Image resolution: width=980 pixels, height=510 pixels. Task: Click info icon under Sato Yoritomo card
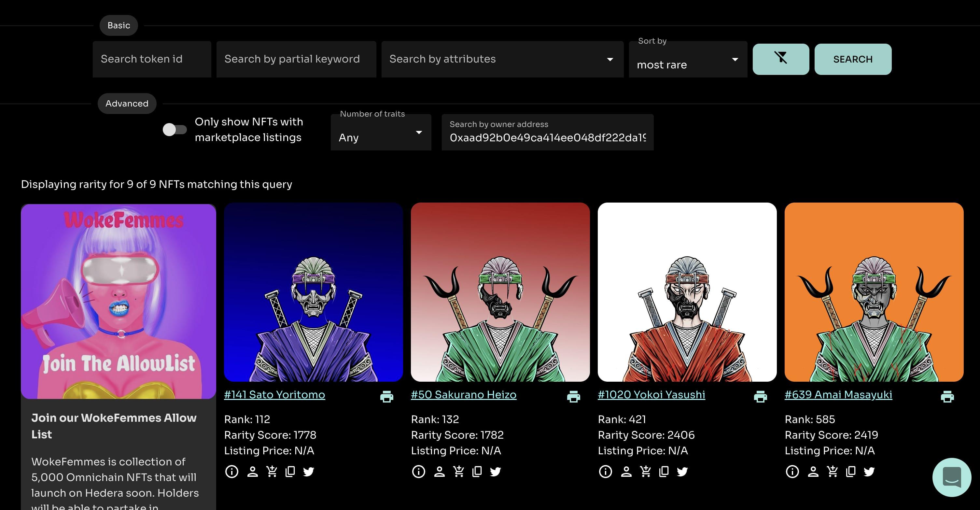(232, 472)
